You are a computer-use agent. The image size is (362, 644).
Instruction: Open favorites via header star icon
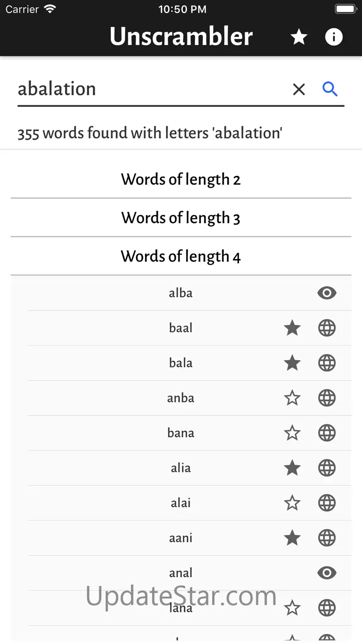[x=299, y=37]
